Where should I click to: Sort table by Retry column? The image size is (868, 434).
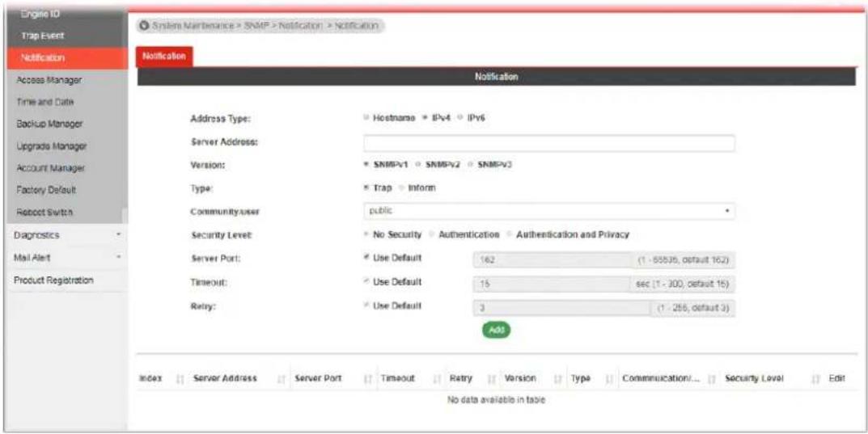pos(472,378)
